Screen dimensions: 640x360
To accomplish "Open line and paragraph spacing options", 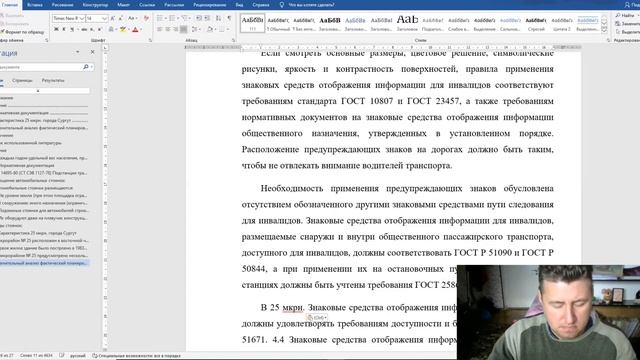I will [x=195, y=29].
